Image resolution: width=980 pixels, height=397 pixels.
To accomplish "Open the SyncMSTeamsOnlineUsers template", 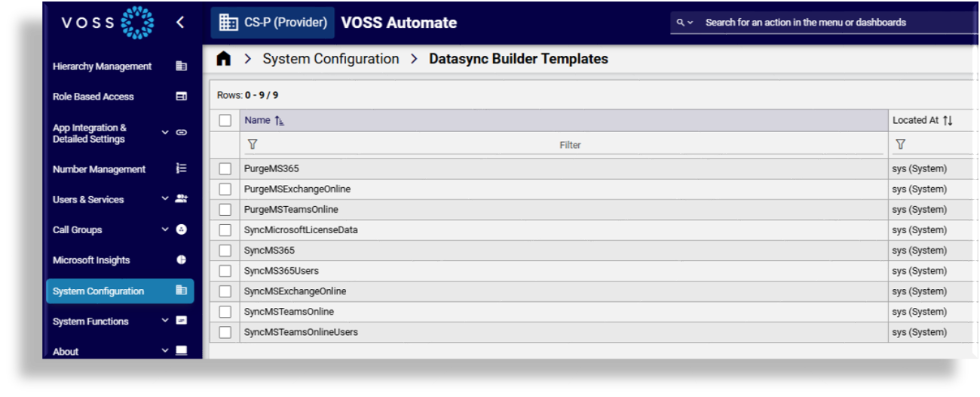I will point(301,332).
